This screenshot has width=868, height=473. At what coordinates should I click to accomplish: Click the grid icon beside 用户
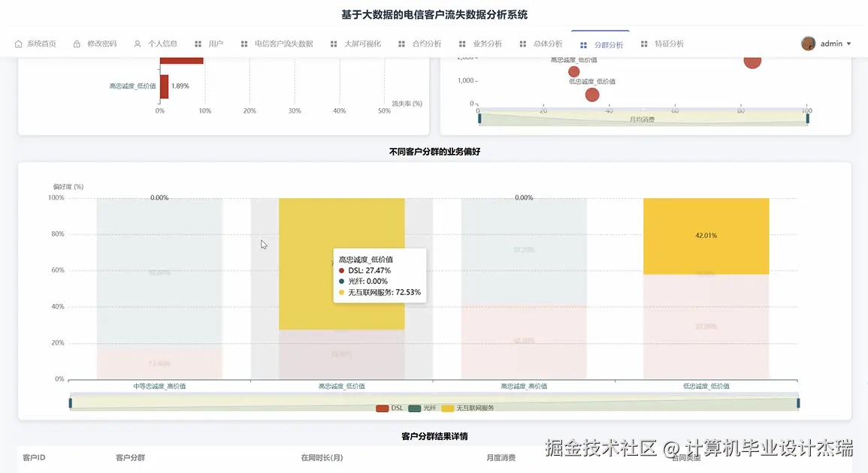(x=198, y=44)
